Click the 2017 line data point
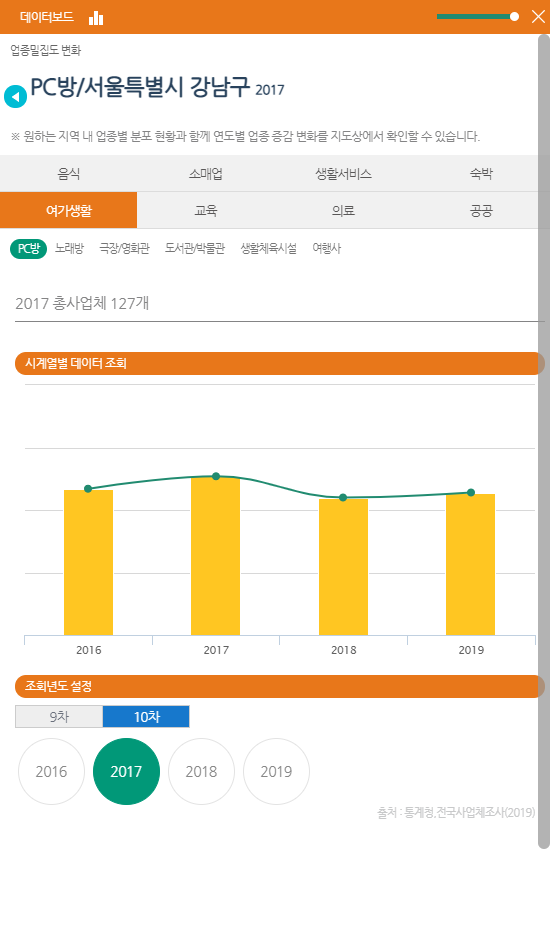The width and height of the screenshot is (550, 942). (216, 476)
